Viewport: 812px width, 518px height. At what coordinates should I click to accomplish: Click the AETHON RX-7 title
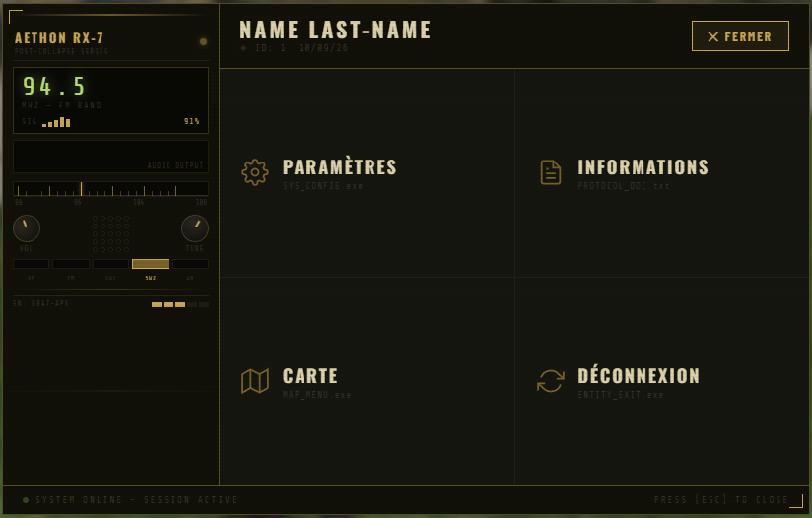click(59, 38)
